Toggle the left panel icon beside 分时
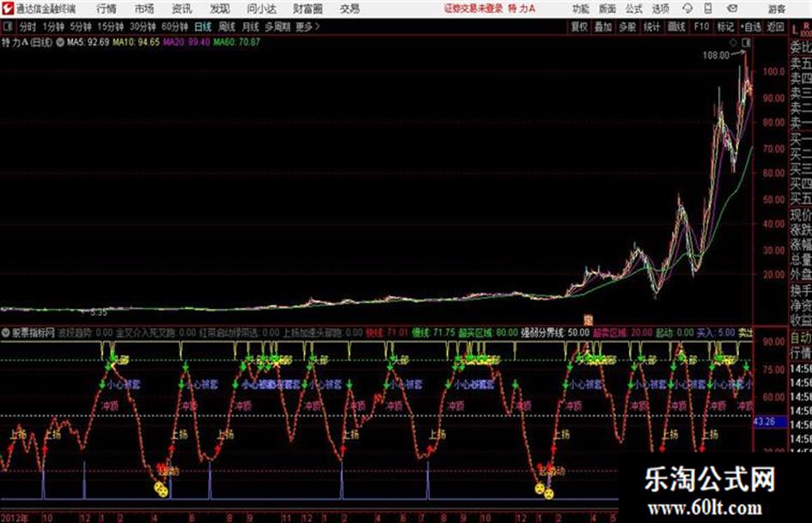This screenshot has height=523, width=812. coord(7,27)
